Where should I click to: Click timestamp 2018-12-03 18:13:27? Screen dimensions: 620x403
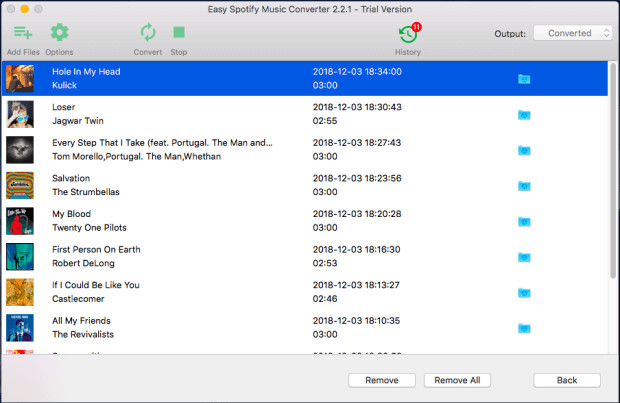point(356,285)
